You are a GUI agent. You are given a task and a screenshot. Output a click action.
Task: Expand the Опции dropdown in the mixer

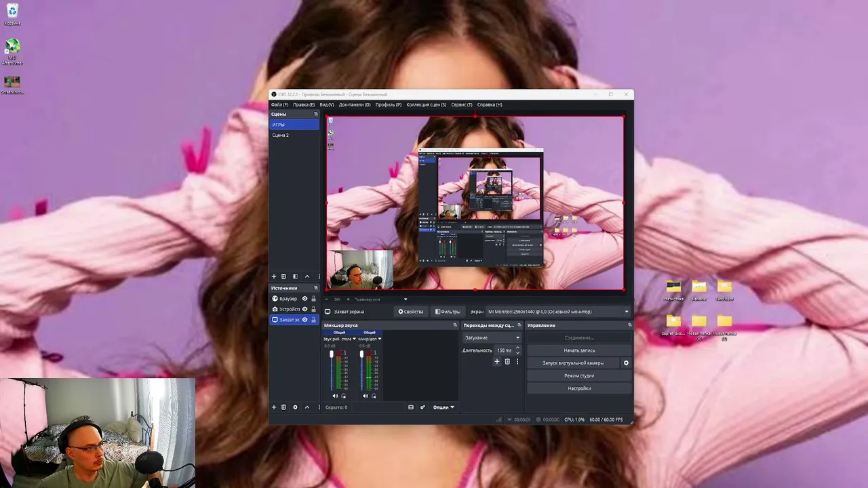point(443,407)
